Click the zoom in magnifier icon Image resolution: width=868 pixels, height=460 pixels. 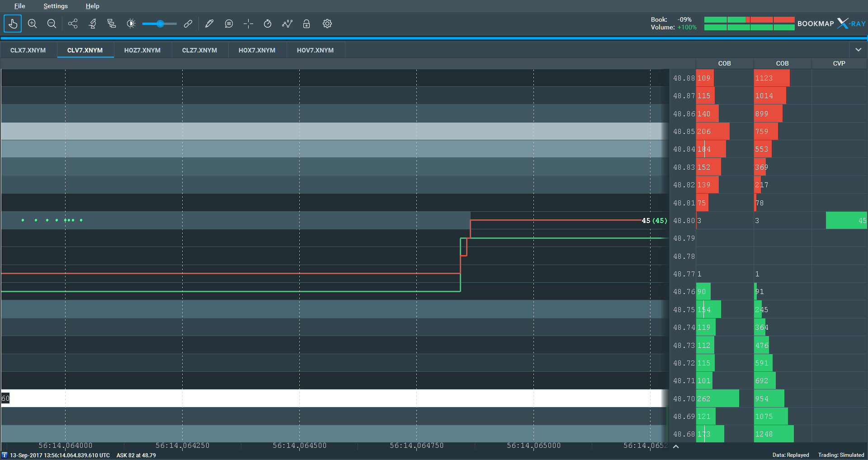[32, 24]
